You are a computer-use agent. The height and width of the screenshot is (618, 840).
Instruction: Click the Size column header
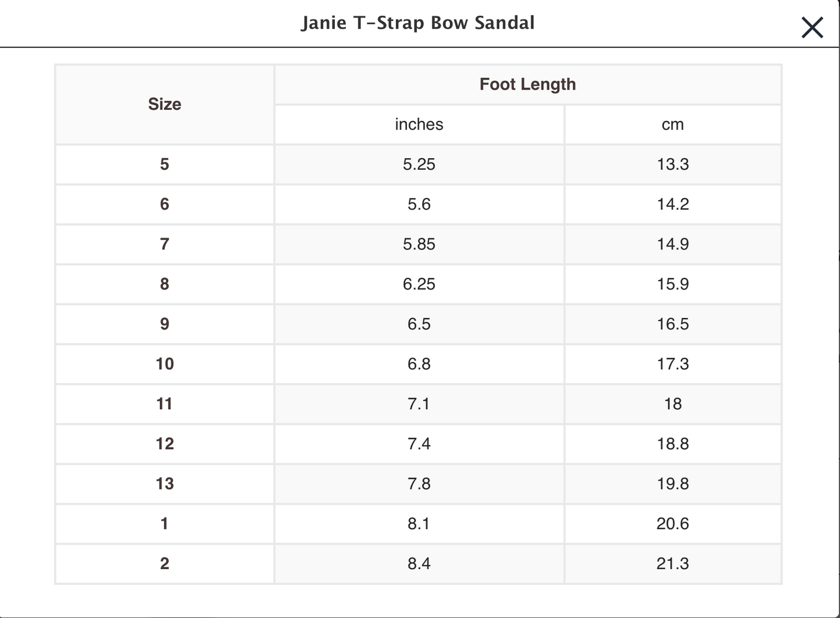pos(165,104)
